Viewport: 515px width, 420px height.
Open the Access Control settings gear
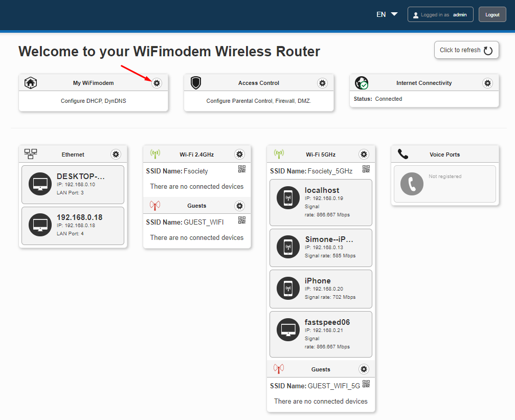[x=322, y=82]
